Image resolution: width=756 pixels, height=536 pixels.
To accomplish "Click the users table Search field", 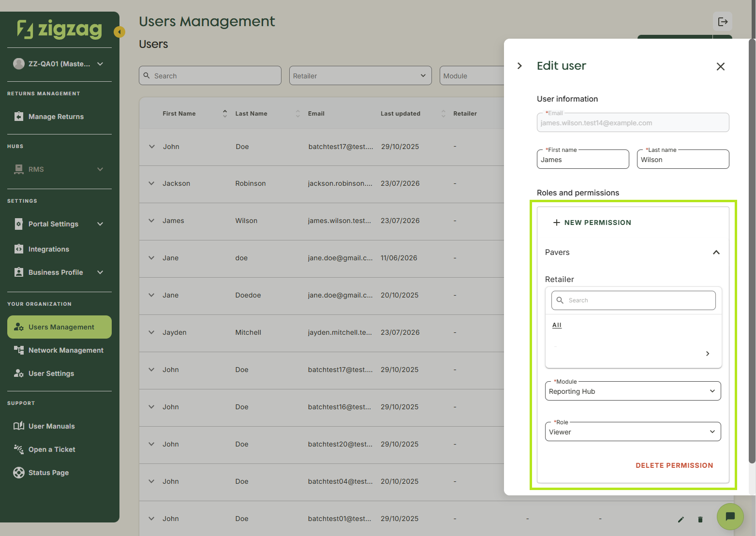I will click(210, 75).
